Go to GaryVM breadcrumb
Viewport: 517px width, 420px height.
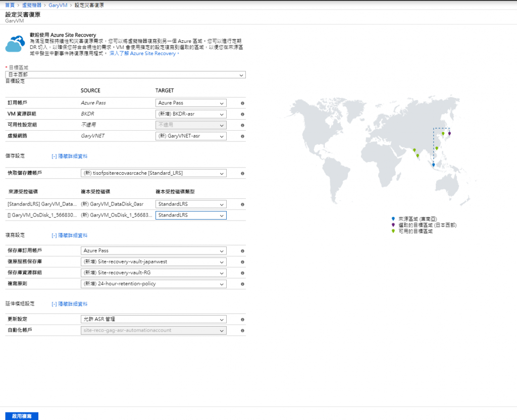click(x=58, y=5)
